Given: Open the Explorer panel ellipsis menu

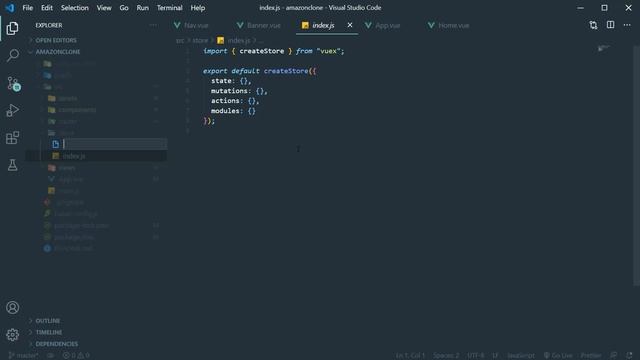Looking at the screenshot, I should (x=153, y=25).
